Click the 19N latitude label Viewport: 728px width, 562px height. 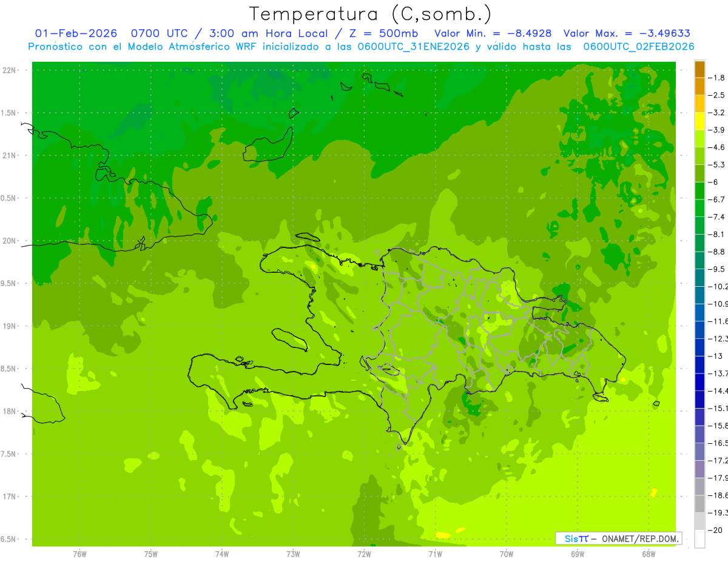pyautogui.click(x=9, y=326)
